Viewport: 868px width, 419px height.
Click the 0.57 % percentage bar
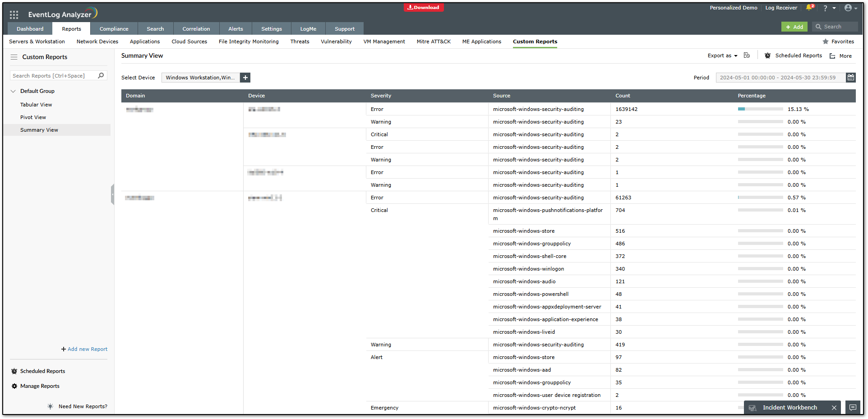[761, 198]
